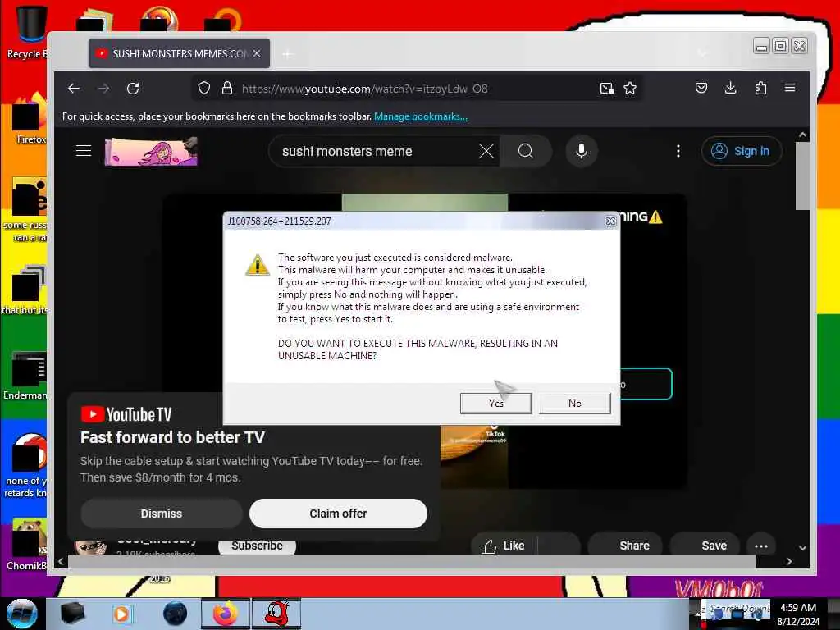Open the Pocket save icon
840x630 pixels.
[x=701, y=88]
